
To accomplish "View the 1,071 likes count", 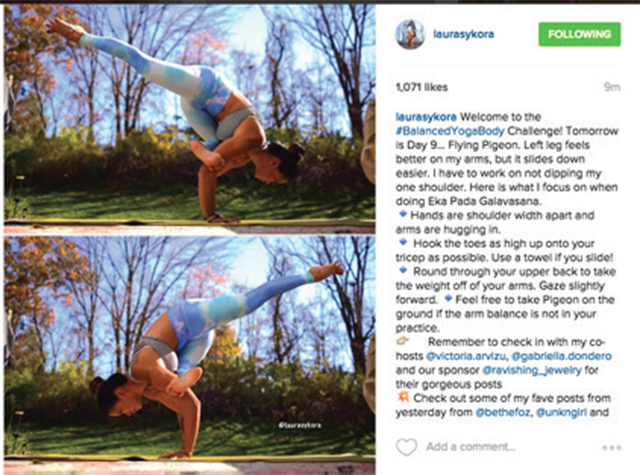I will 422,87.
